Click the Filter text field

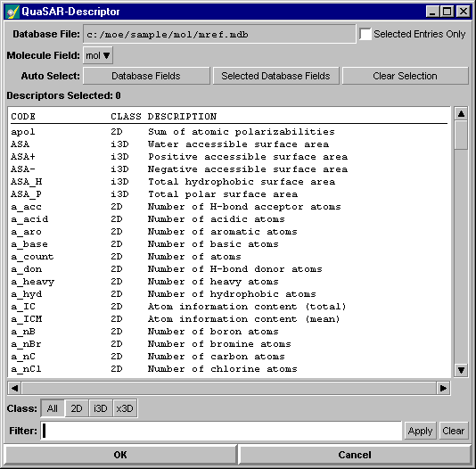221,431
